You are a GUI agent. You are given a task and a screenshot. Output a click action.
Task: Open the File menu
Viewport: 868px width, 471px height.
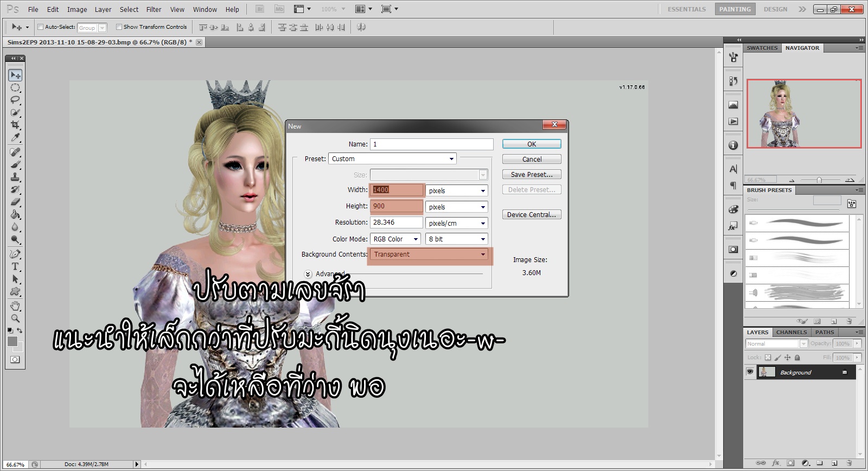(x=33, y=9)
